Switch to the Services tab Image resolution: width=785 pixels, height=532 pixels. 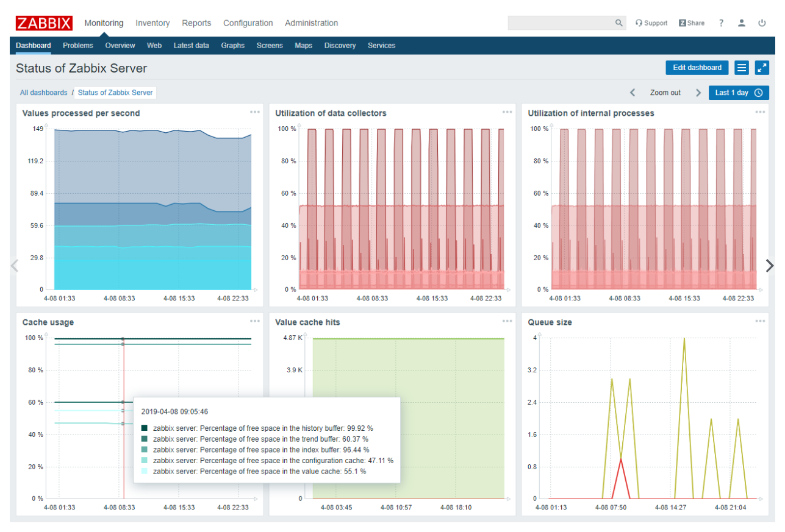pyautogui.click(x=382, y=46)
